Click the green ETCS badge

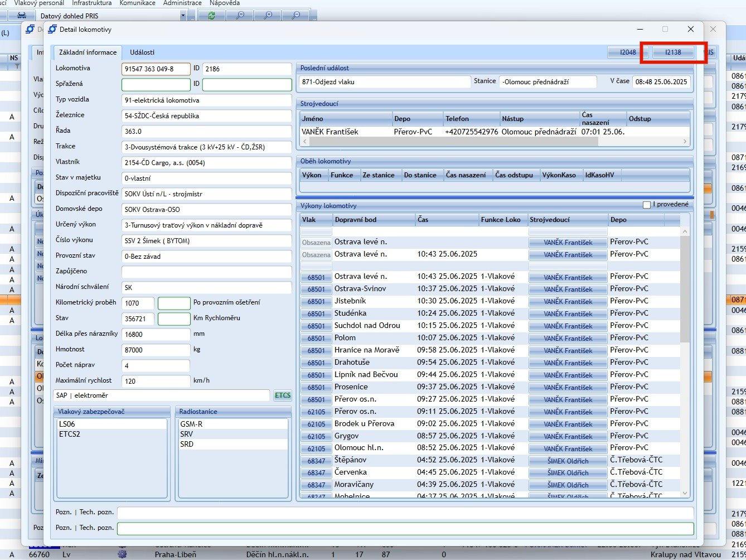283,395
